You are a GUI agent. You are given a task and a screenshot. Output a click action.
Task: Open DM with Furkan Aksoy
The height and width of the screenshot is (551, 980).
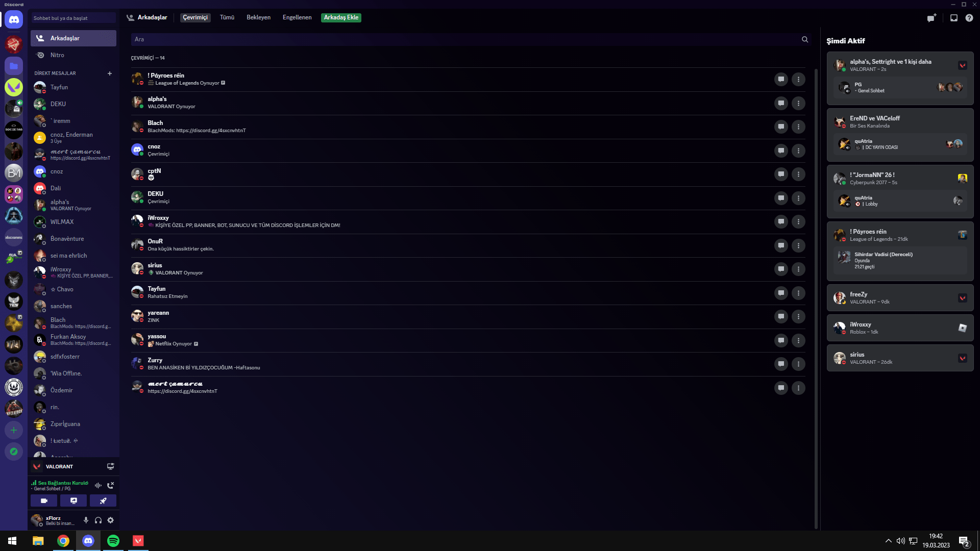tap(73, 340)
